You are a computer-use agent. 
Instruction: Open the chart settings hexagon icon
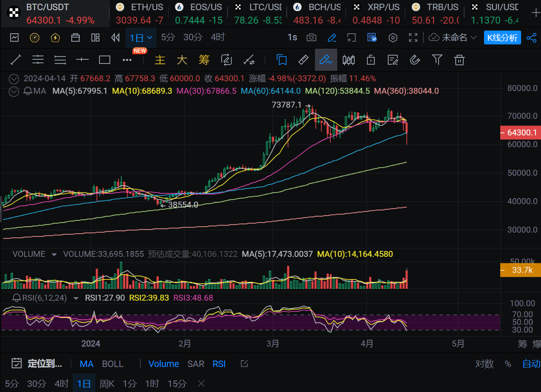(393, 37)
